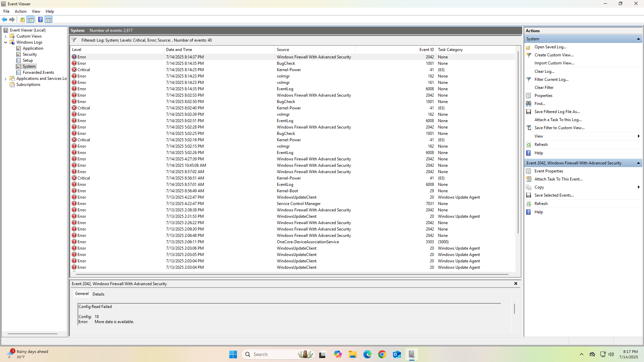
Task: Click Filter Current Log action
Action: tap(551, 80)
